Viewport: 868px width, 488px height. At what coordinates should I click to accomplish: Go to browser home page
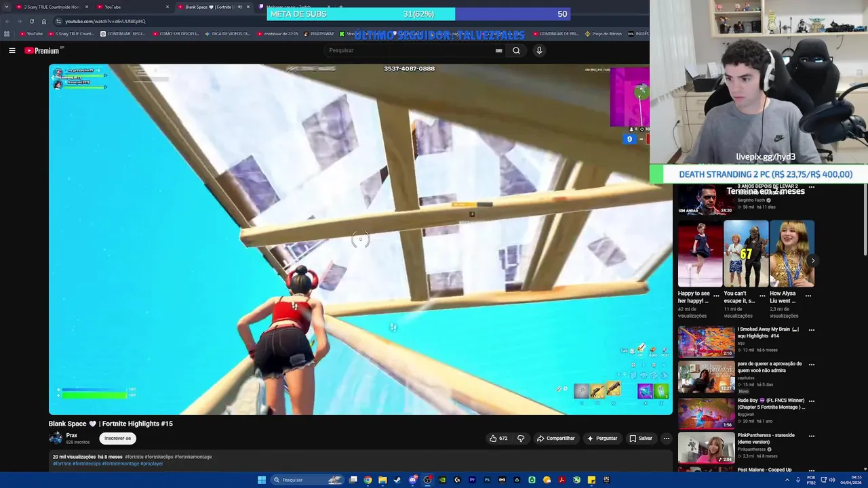[44, 21]
